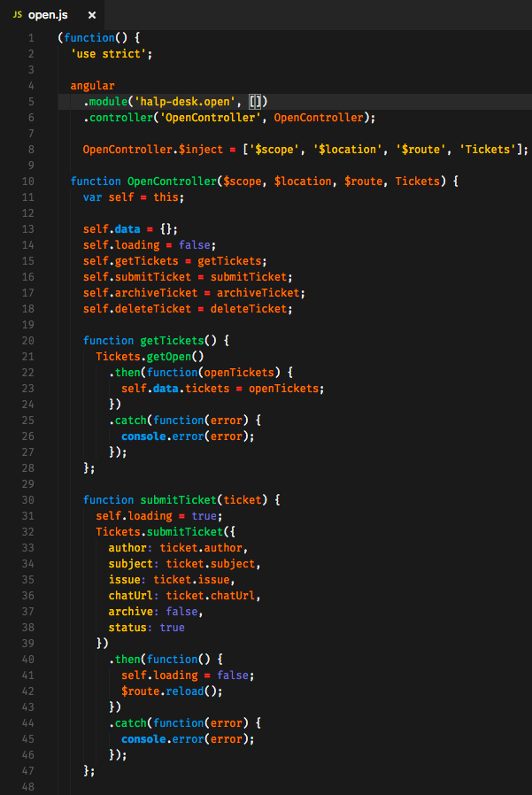The width and height of the screenshot is (532, 795).
Task: Click line number 20 in gutter
Action: click(28, 341)
